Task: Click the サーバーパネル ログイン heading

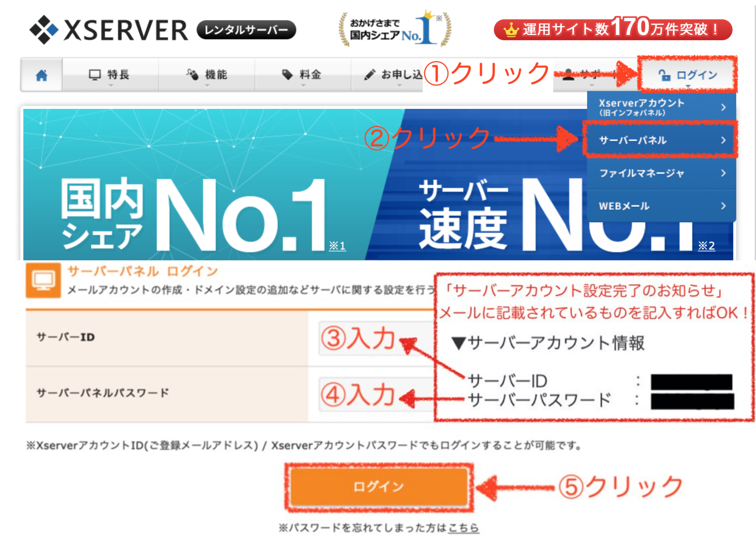Action: point(143,271)
